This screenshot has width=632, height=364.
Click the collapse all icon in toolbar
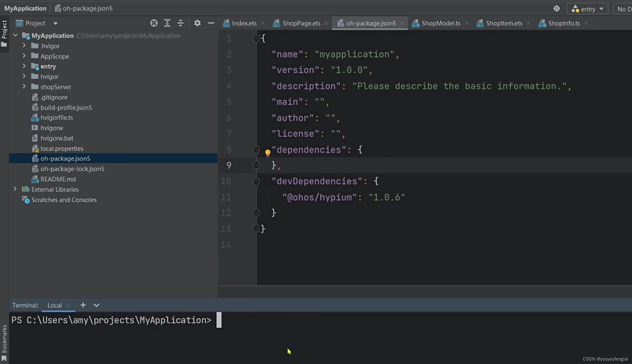tap(180, 23)
